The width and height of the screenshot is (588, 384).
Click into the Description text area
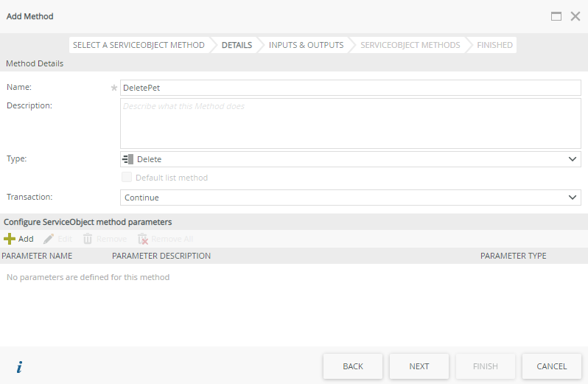tap(350, 124)
